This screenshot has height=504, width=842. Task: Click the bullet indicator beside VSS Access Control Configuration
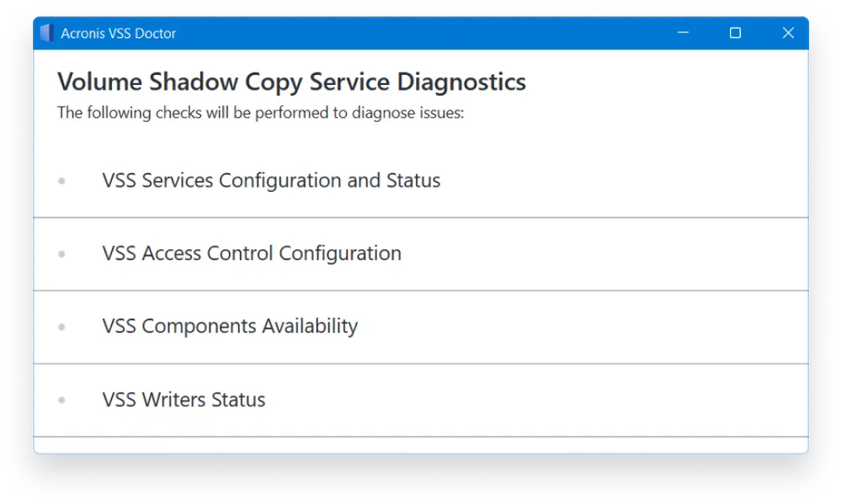61,253
